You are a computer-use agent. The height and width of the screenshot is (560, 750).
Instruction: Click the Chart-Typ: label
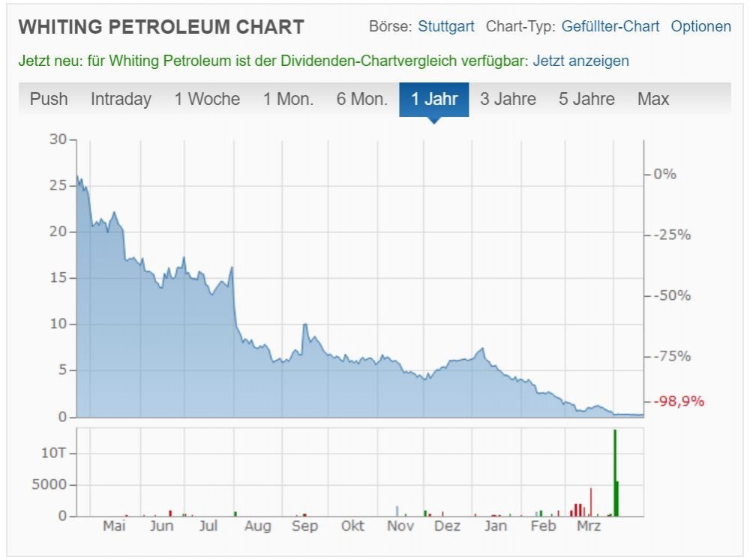point(520,26)
